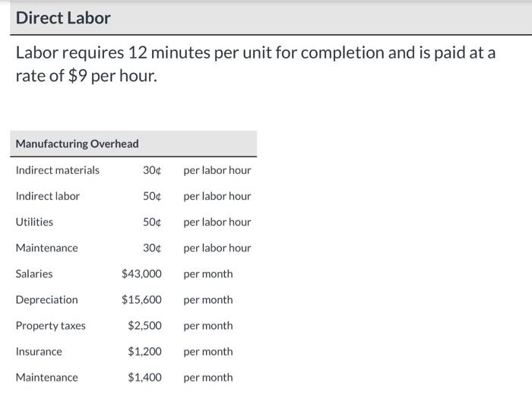532x402 pixels.
Task: Select the $43,000 salaries amount
Action: click(x=141, y=274)
